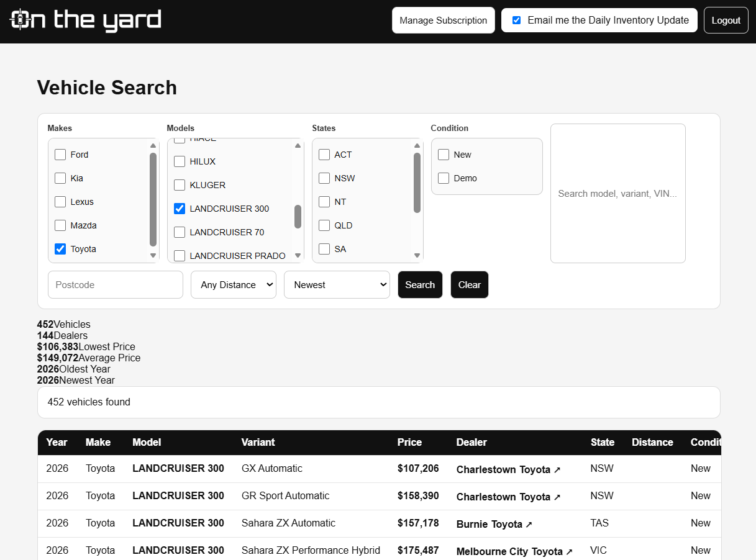Click the Makes list scrollbar thumb
Viewport: 756px width, 560px height.
click(x=153, y=199)
